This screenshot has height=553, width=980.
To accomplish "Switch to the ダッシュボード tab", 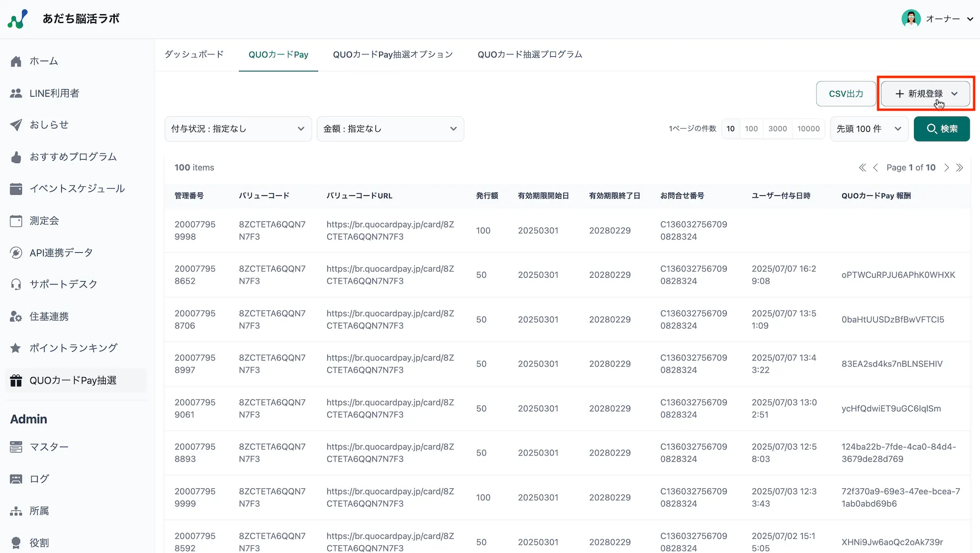I will pos(194,54).
